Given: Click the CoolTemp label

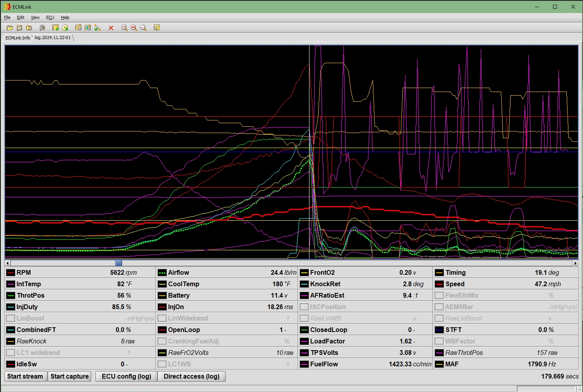Looking at the screenshot, I should point(184,284).
